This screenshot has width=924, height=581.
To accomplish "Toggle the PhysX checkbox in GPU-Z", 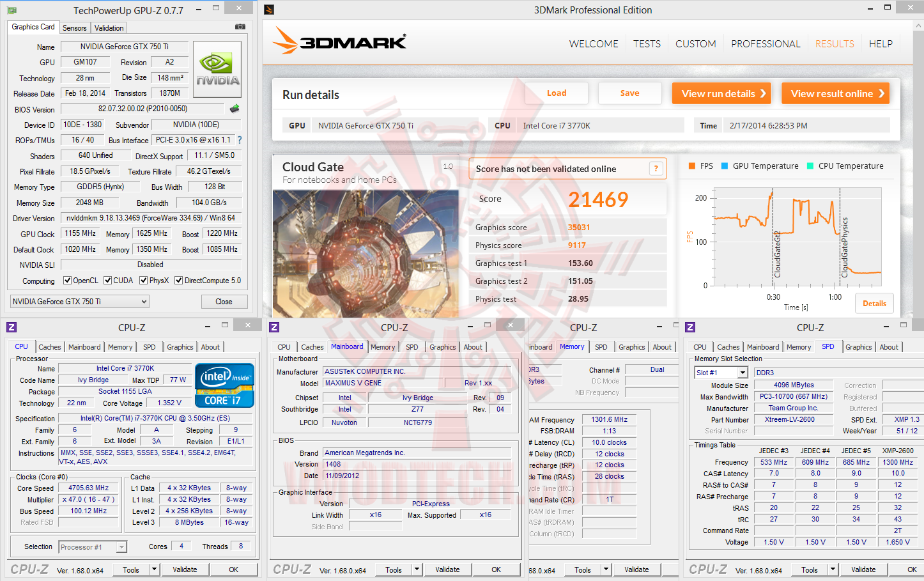I will (x=144, y=281).
